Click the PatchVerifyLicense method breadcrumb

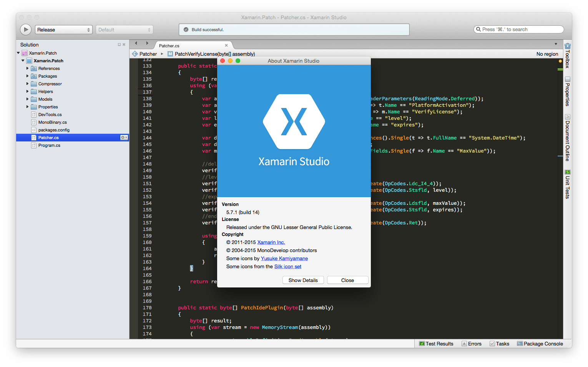[x=211, y=54]
